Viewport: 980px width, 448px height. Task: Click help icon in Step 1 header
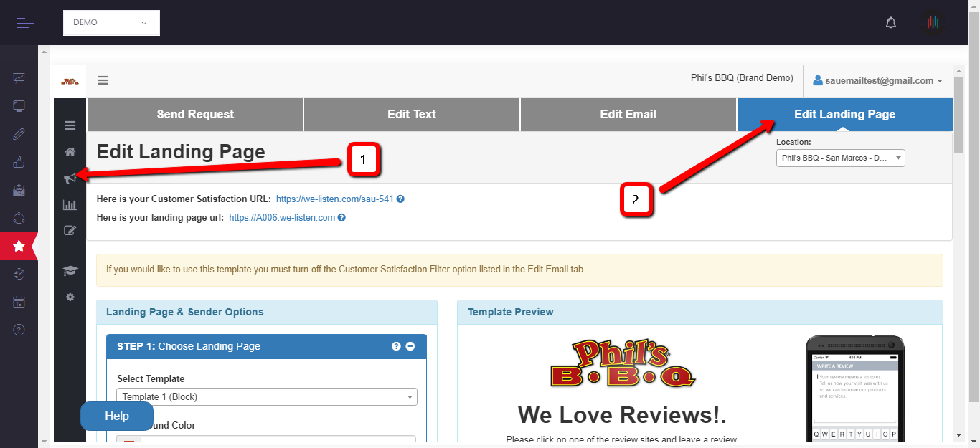pos(396,346)
